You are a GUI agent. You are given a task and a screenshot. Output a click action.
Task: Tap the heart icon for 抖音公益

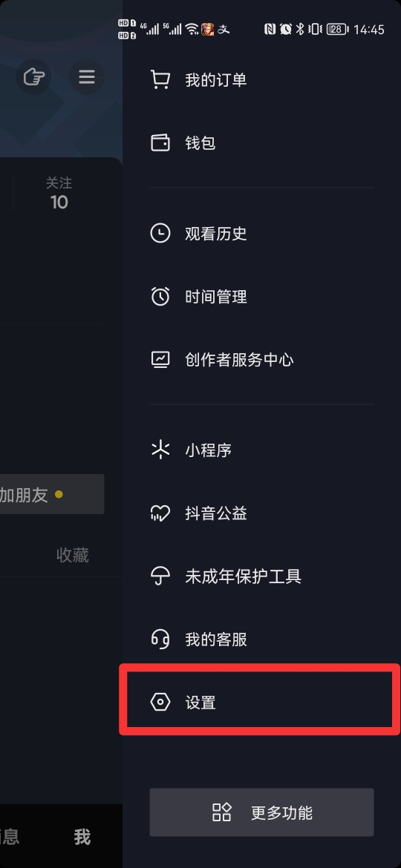tap(160, 513)
